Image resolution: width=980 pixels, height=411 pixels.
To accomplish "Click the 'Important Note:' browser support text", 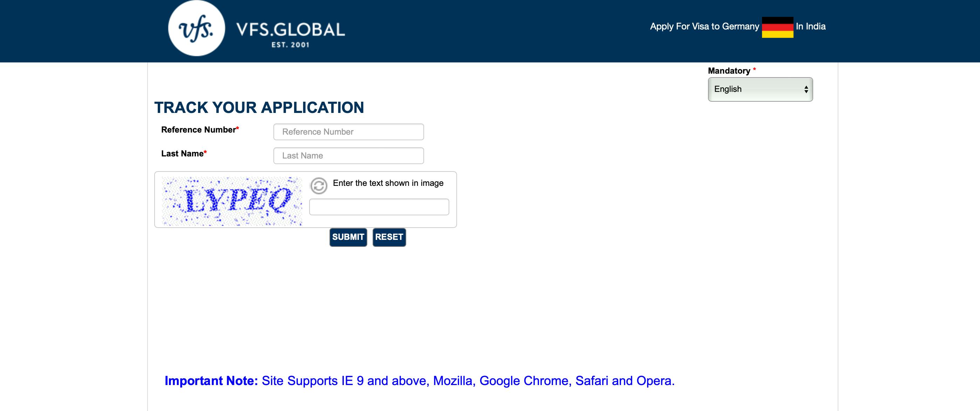I will (x=420, y=381).
